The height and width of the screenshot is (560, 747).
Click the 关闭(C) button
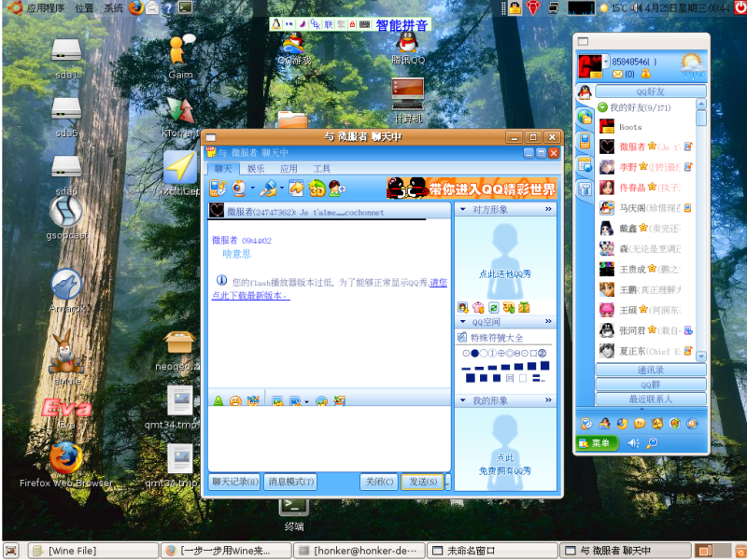(379, 482)
